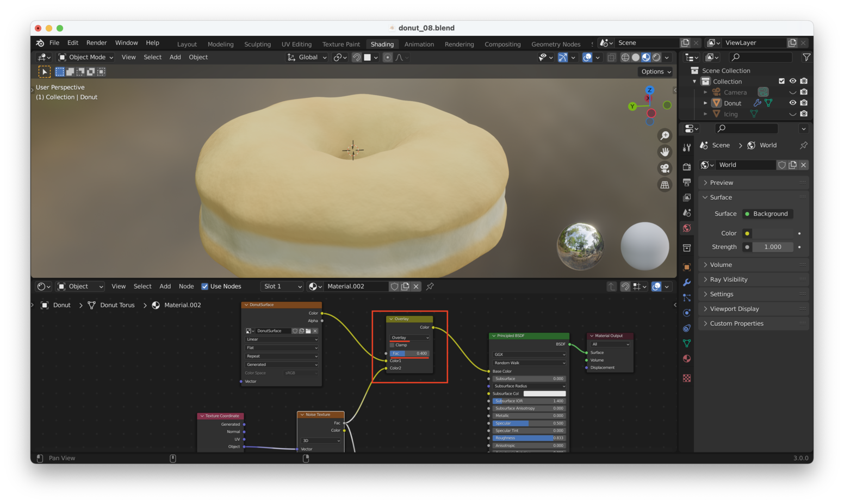Screen dimensions: 844x504
Task: Hide the Donut object in outliner
Action: [792, 103]
